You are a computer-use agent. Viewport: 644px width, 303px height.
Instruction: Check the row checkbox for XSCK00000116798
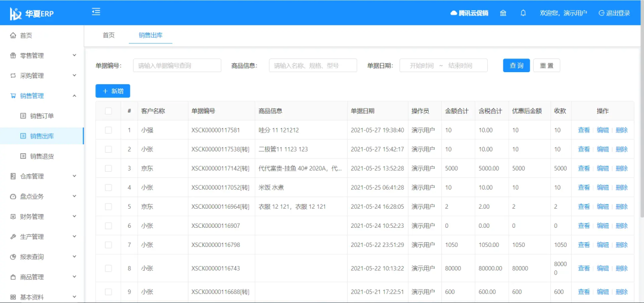click(x=108, y=245)
